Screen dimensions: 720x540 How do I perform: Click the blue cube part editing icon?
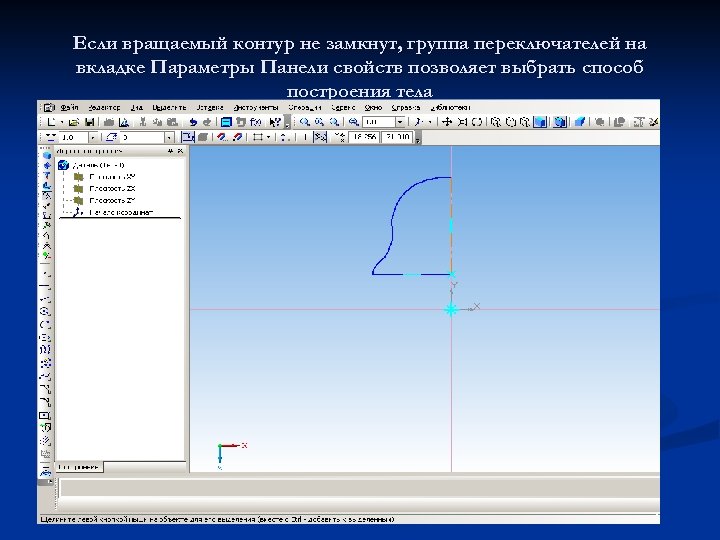pos(46,155)
